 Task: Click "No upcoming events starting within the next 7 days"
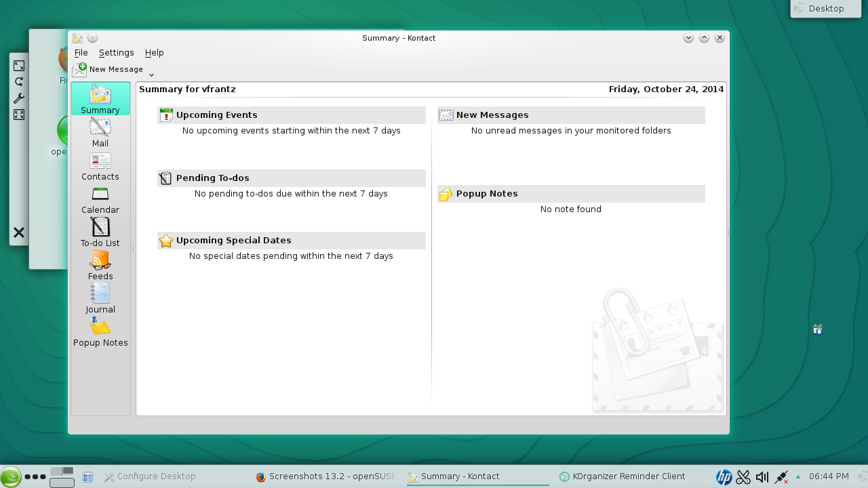(292, 131)
